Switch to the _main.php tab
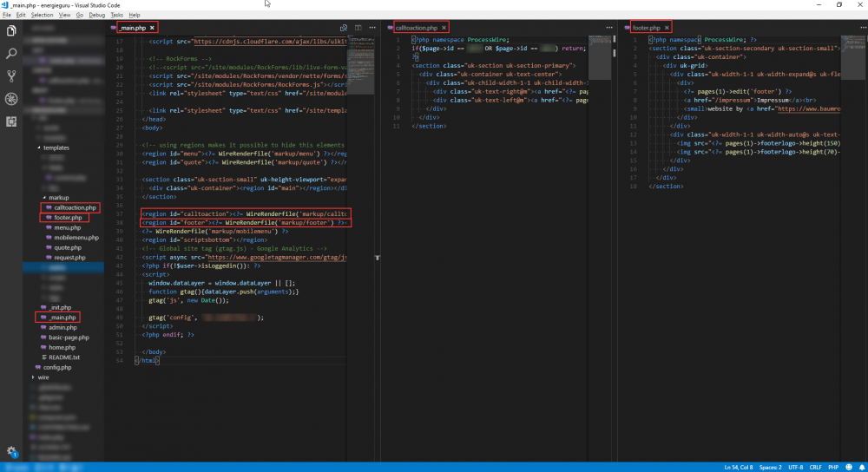 point(132,29)
